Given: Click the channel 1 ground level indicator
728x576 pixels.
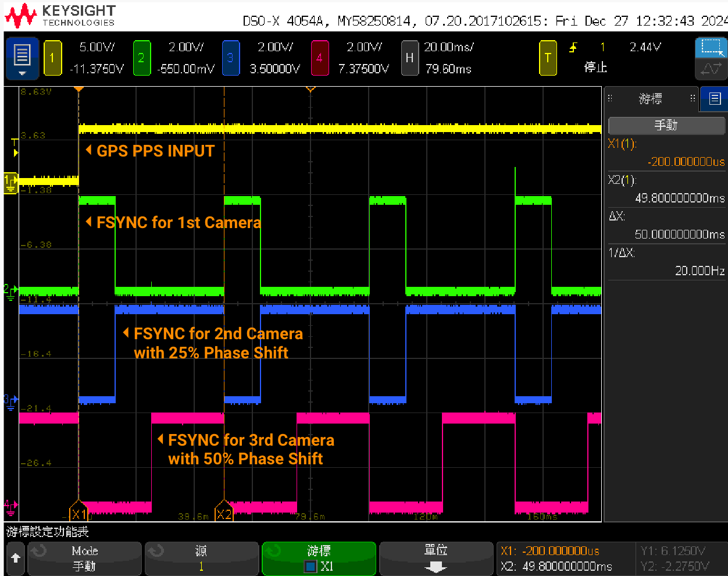Looking at the screenshot, I should coord(10,182).
